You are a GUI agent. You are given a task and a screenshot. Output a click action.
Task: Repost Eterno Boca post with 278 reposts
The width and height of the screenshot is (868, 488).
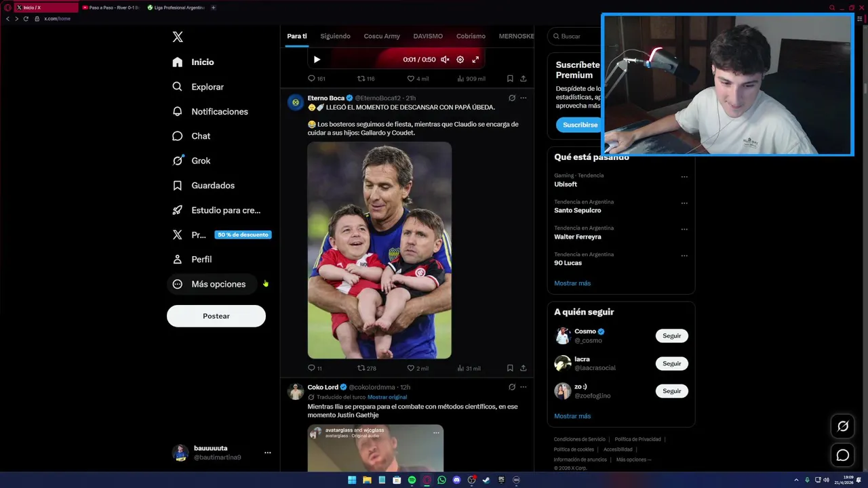point(367,368)
